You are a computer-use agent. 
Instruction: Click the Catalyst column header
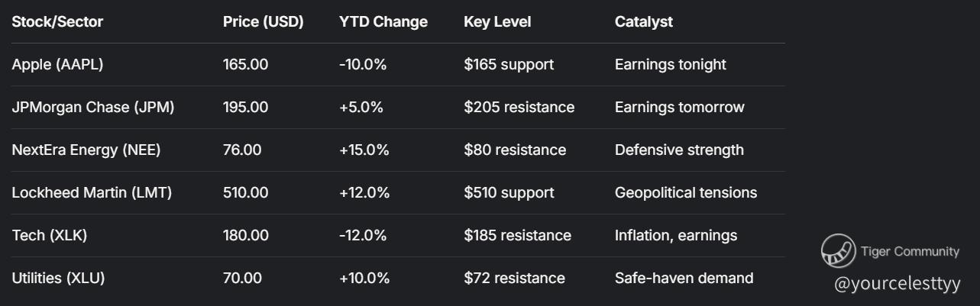click(644, 22)
